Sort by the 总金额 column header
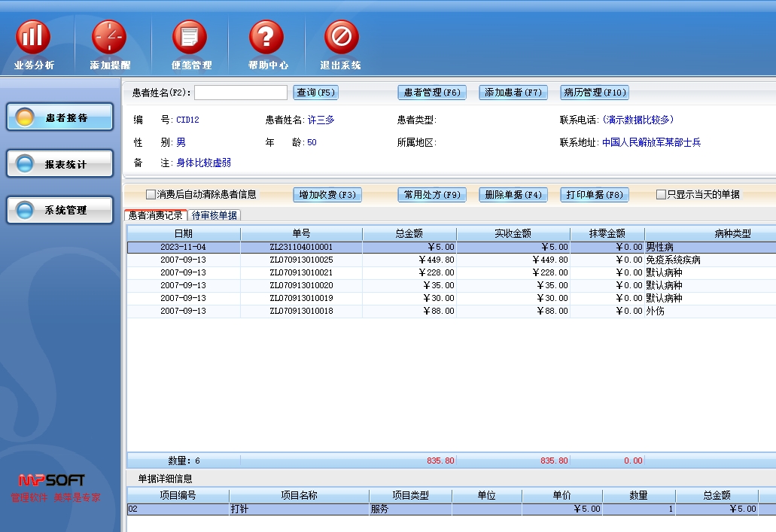 (x=409, y=234)
